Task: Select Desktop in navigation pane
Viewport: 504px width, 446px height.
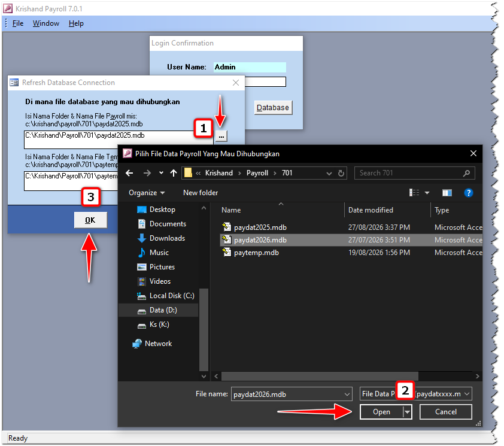Action: coord(162,210)
